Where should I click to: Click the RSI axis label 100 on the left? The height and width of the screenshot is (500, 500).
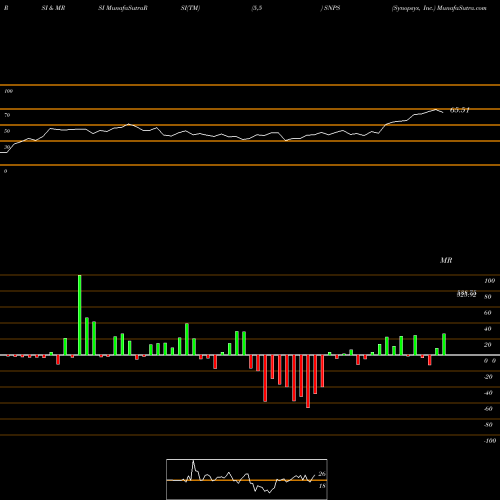[x=8, y=91]
